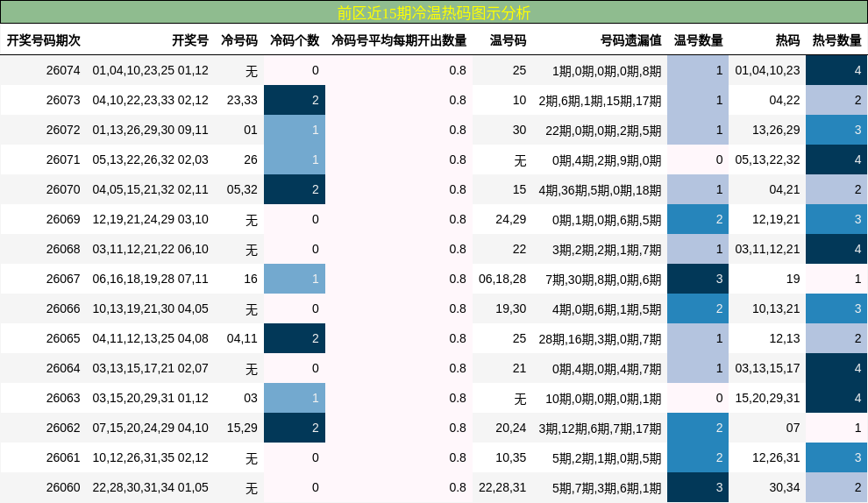Select period number 26073
Viewport: 868px width, 503px height.
tap(63, 100)
